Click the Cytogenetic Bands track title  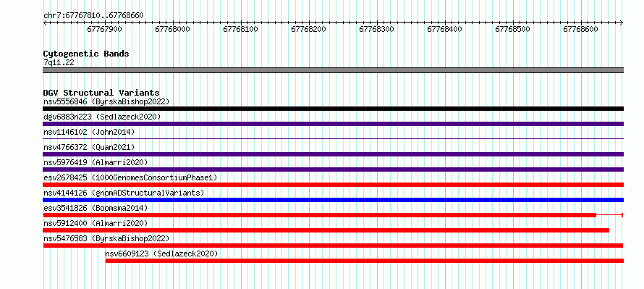86,54
